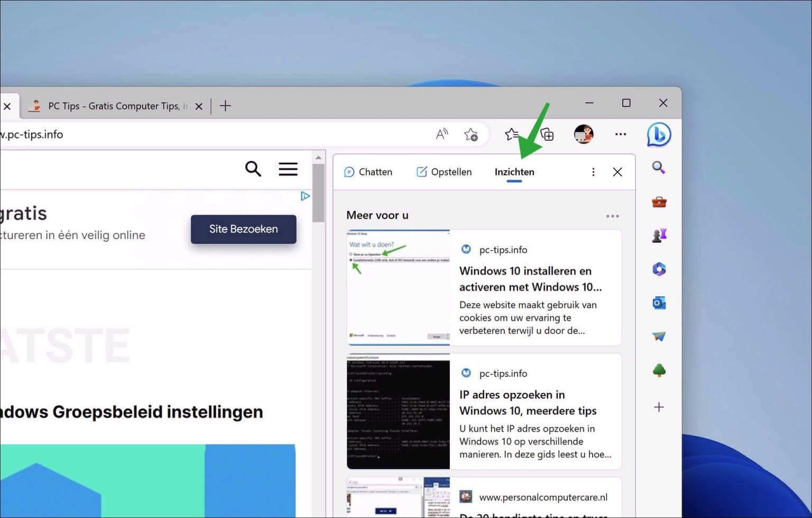Start Read aloud from the address bar
Image resolution: width=812 pixels, height=518 pixels.
[442, 134]
